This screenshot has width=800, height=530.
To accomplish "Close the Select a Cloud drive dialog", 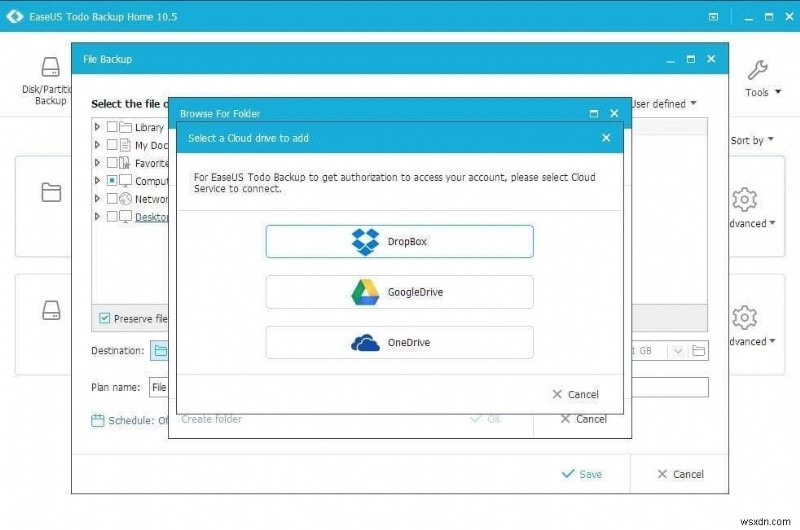I will click(606, 138).
